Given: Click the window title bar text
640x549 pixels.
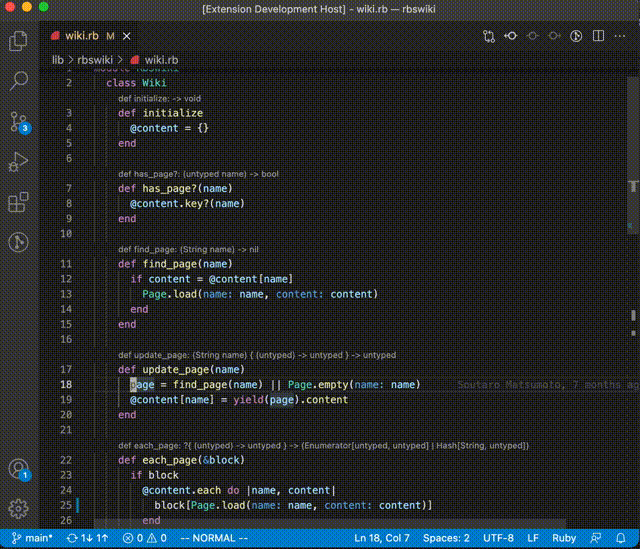Looking at the screenshot, I should pyautogui.click(x=319, y=9).
